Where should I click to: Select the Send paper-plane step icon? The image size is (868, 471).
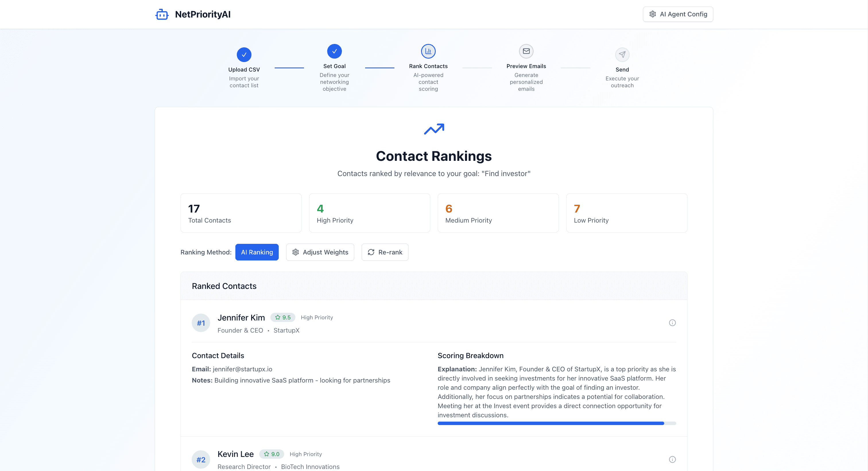click(622, 55)
